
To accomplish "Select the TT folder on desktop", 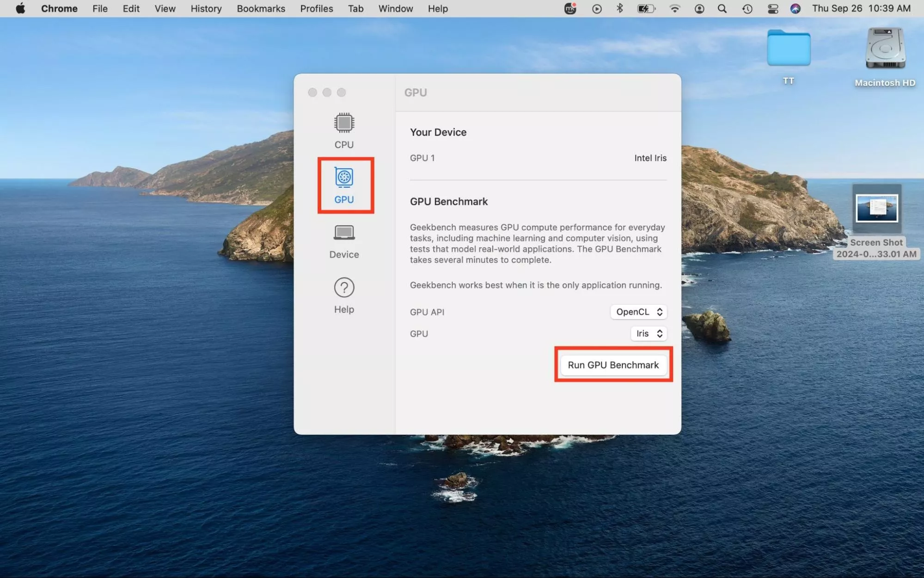I will coord(788,49).
